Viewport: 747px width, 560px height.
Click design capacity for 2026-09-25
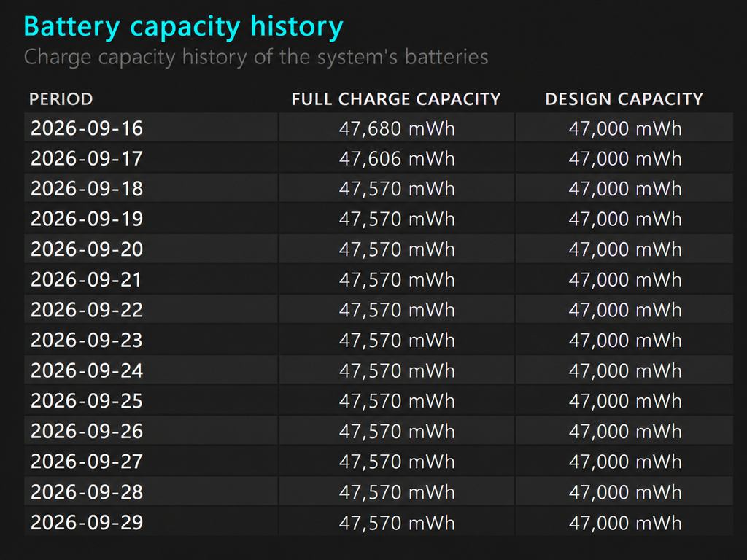pos(625,401)
